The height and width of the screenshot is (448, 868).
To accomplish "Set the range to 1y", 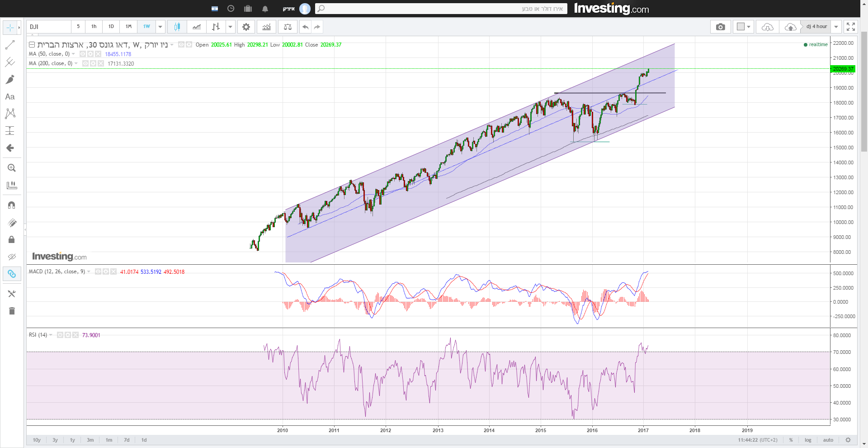I will (x=72, y=440).
